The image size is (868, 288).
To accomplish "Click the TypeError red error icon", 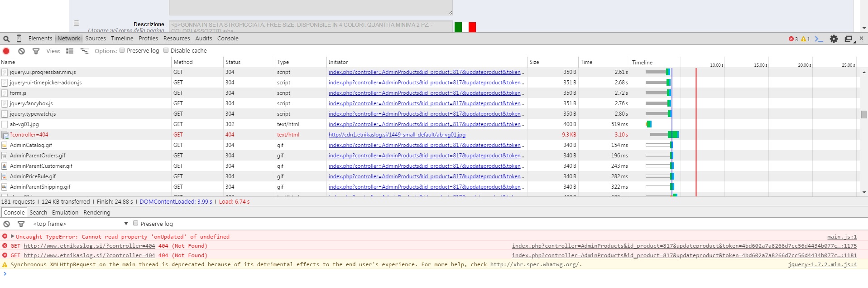I will (5, 236).
